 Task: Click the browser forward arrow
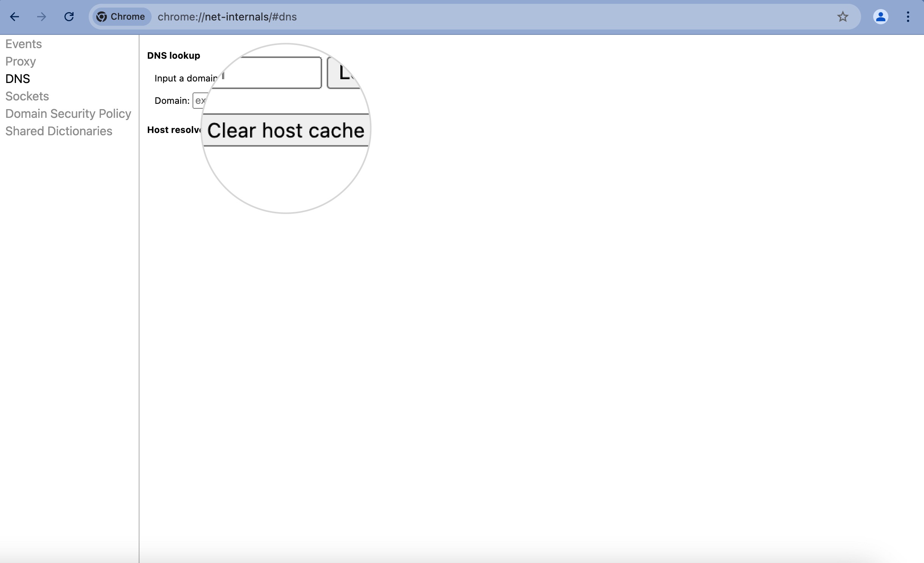(x=42, y=17)
